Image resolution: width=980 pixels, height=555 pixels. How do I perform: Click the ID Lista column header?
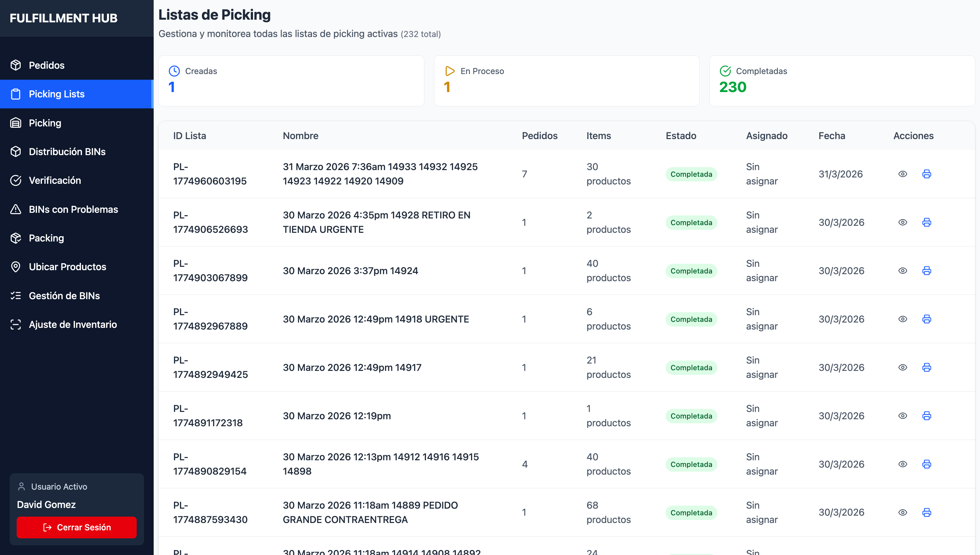[x=189, y=136]
